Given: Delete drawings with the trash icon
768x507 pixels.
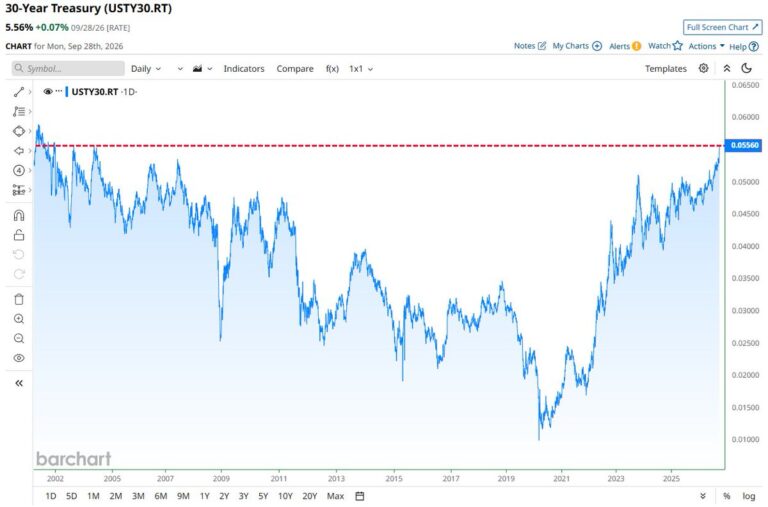Looking at the screenshot, I should (19, 299).
